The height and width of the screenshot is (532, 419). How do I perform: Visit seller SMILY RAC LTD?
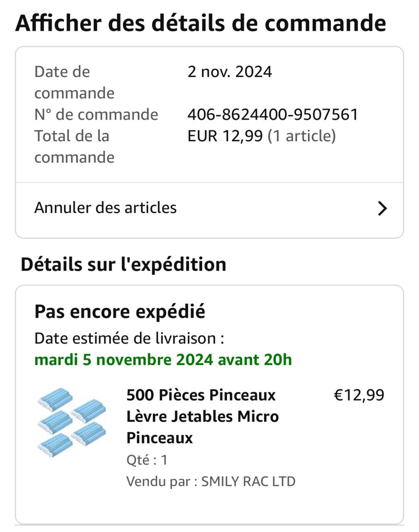(248, 481)
